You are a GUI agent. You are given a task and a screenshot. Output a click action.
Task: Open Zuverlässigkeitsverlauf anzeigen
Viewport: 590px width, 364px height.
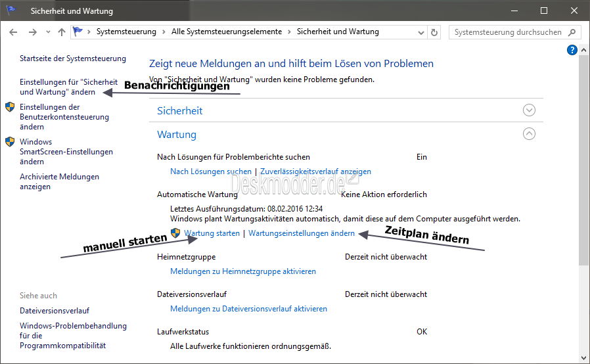[x=315, y=171]
